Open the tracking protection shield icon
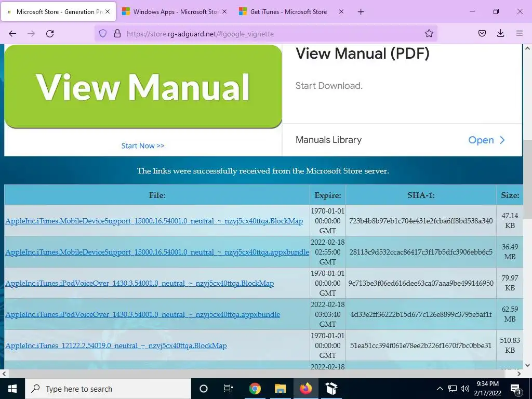532x399 pixels. point(103,34)
